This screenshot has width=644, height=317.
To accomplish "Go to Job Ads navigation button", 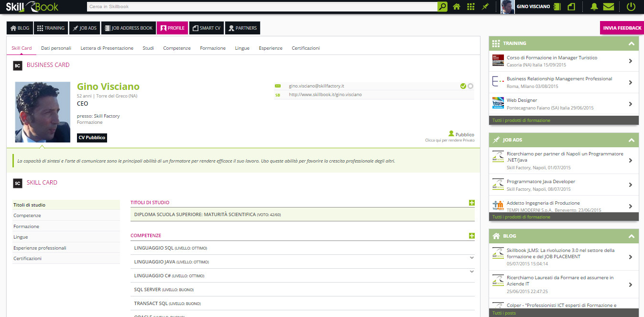I will point(85,28).
